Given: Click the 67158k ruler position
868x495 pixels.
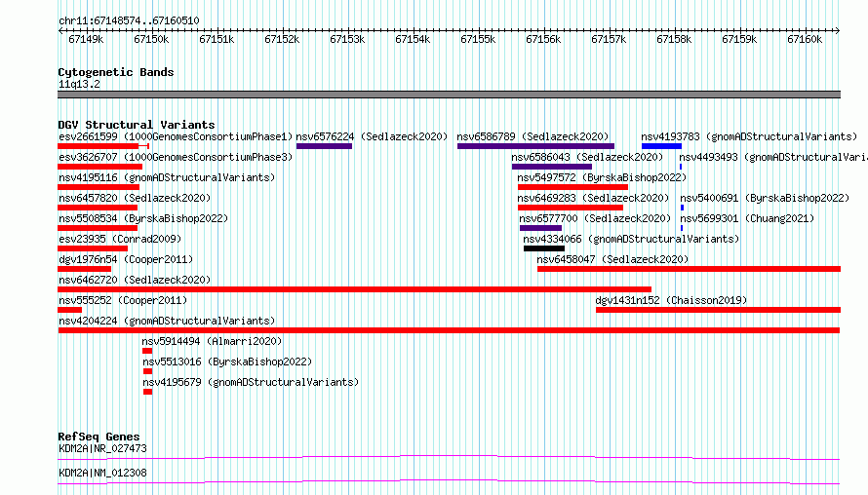Looking at the screenshot, I should [674, 39].
